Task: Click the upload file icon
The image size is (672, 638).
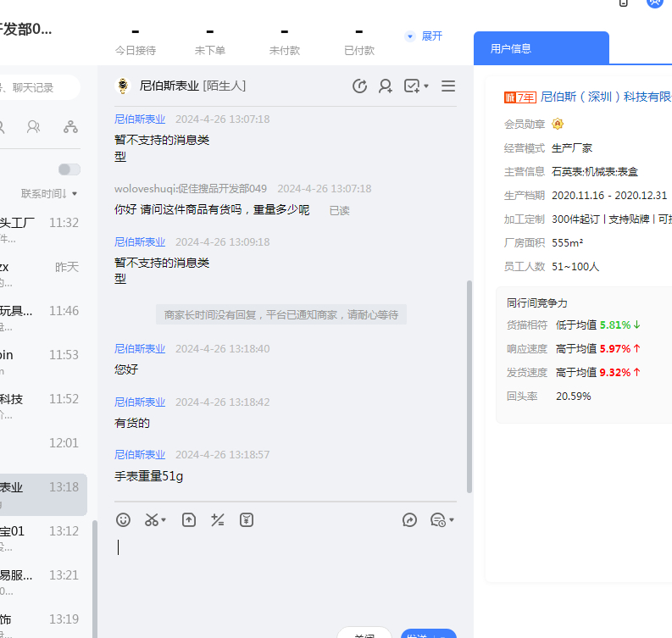Action: tap(189, 520)
